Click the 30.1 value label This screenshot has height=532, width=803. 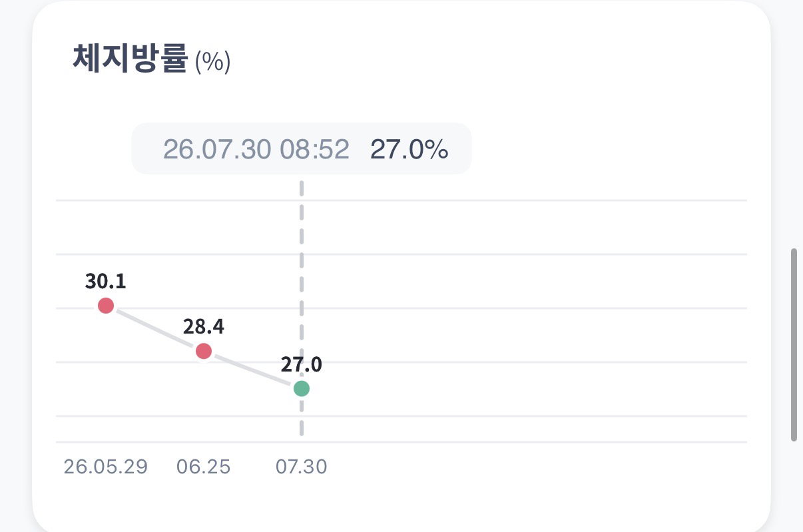[105, 282]
